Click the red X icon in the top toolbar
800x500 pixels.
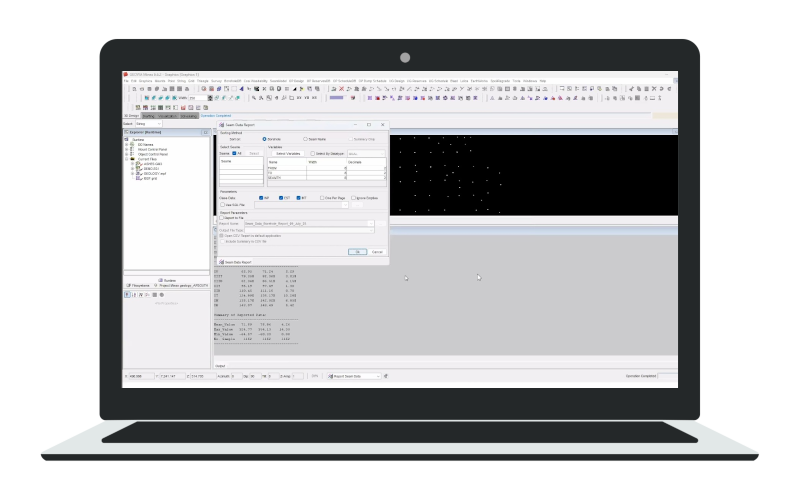click(x=342, y=89)
